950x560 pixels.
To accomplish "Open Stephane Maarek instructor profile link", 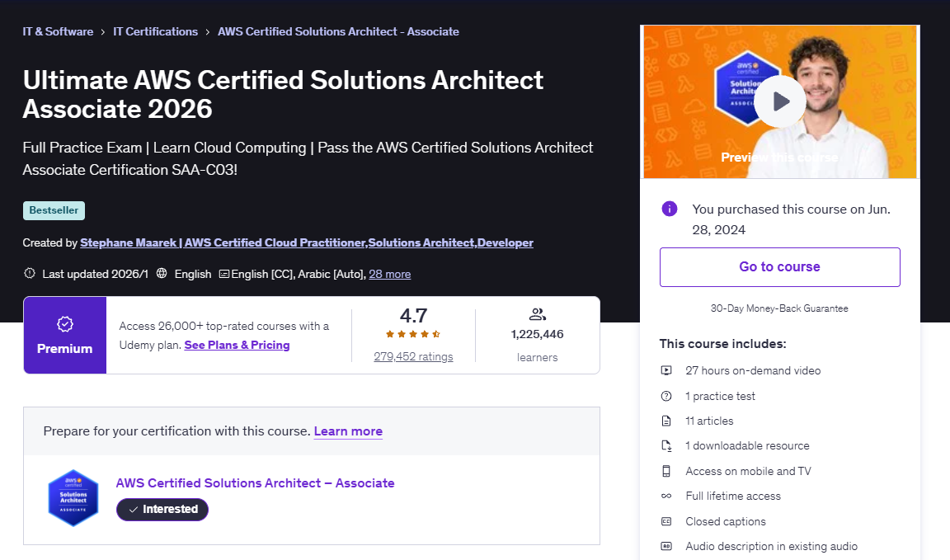I will click(307, 242).
